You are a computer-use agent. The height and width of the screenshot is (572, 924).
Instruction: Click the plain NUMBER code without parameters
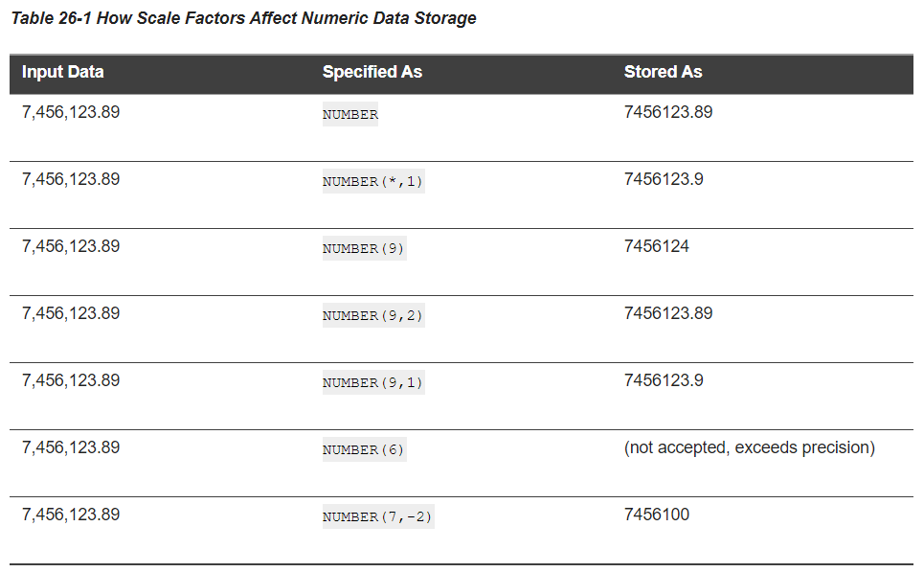point(350,115)
